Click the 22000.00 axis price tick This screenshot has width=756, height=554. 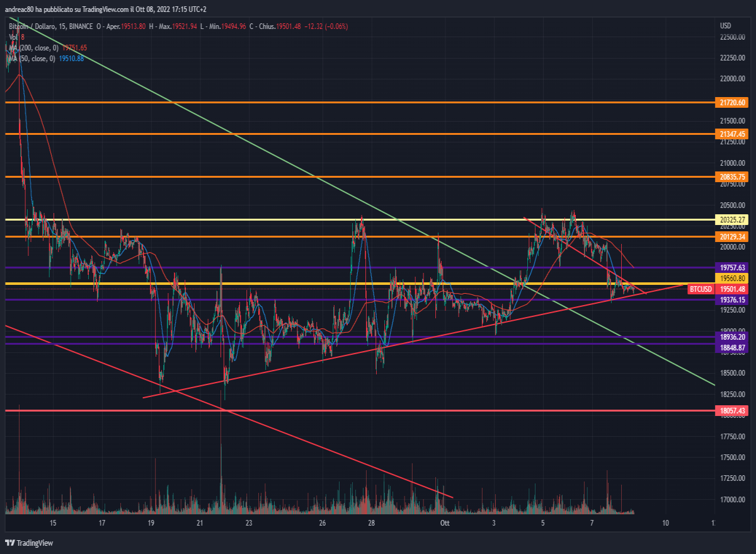(x=733, y=79)
